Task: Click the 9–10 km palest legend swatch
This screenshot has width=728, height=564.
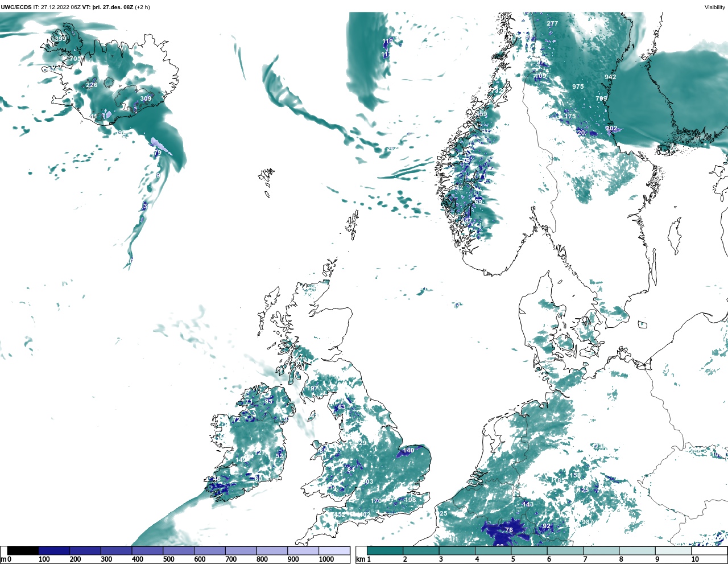Action: point(674,551)
